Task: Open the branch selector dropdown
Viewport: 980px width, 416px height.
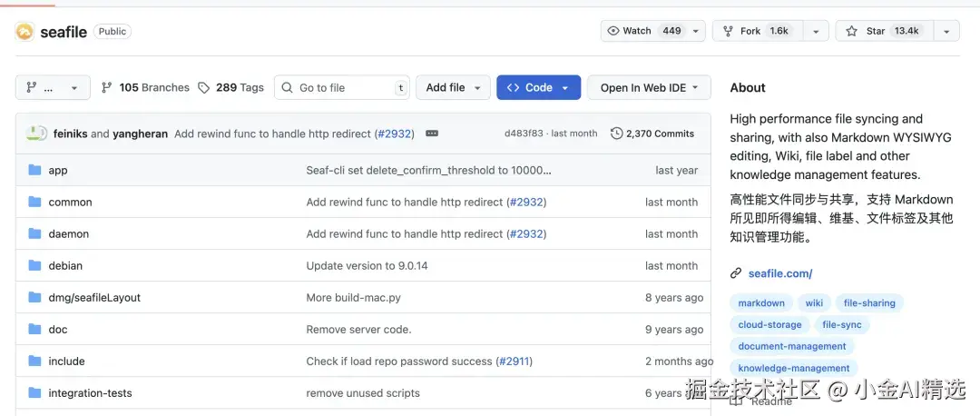Action: (x=53, y=87)
